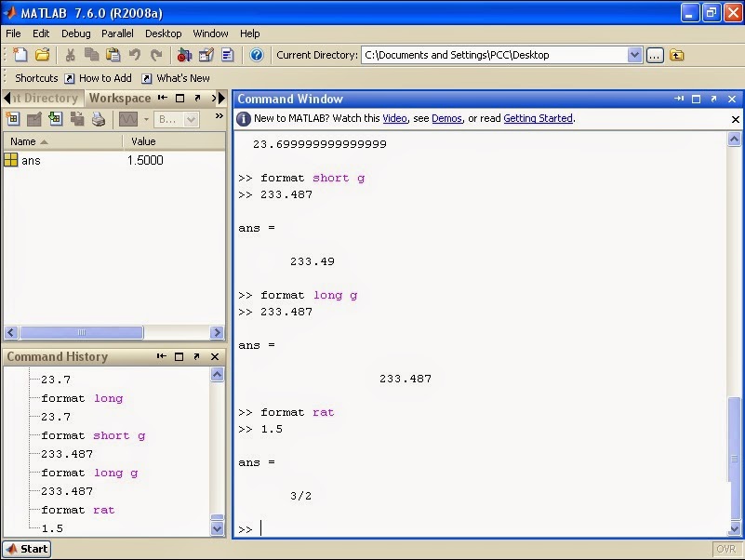Screen dimensions: 745x560
Task: Click the New variable icon in Workspace
Action: (13, 119)
